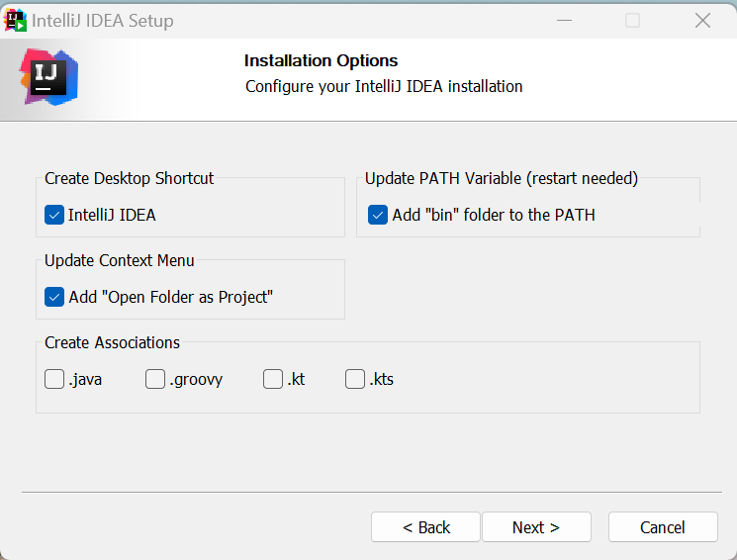737x560 pixels.
Task: Click the "Update Context Menu" group label
Action: tap(120, 261)
